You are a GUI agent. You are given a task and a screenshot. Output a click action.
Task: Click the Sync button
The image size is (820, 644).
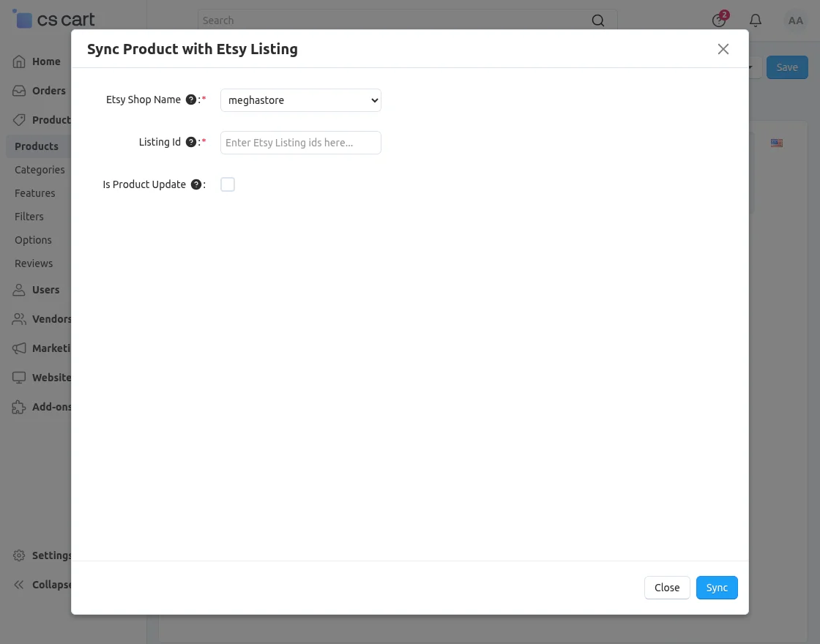[717, 588]
